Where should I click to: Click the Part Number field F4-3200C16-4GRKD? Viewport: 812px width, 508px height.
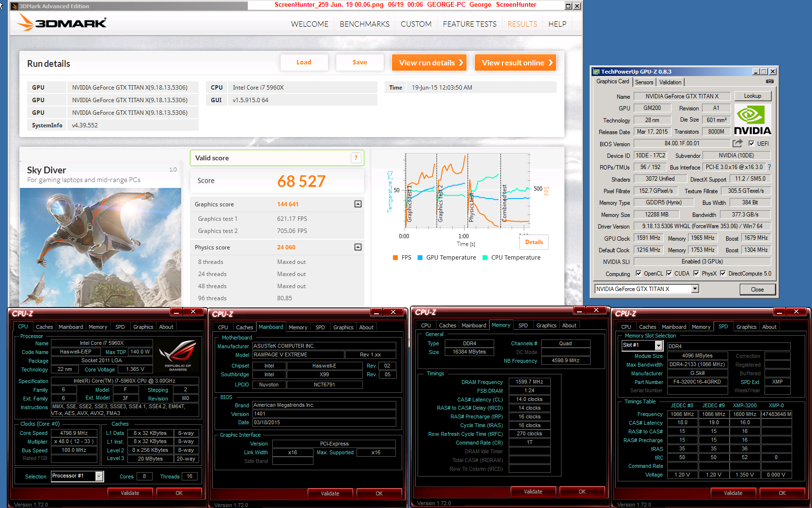pos(697,382)
